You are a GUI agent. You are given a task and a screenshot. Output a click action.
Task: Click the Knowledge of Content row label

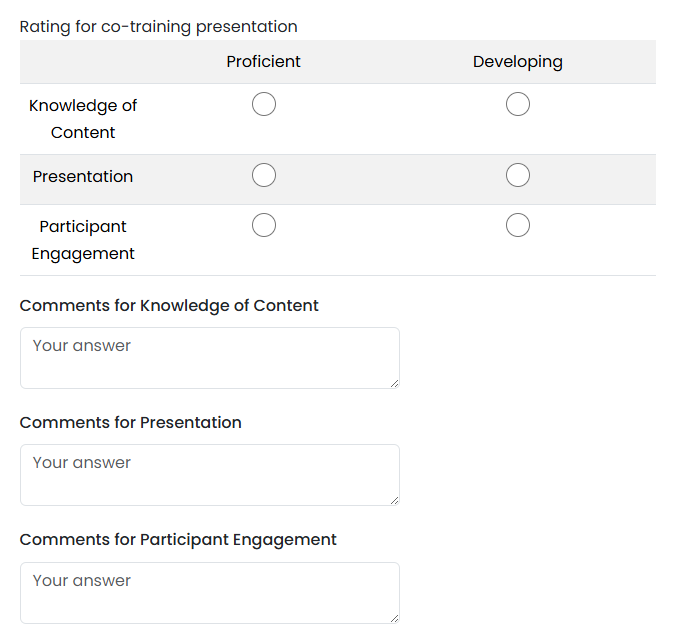pos(83,119)
